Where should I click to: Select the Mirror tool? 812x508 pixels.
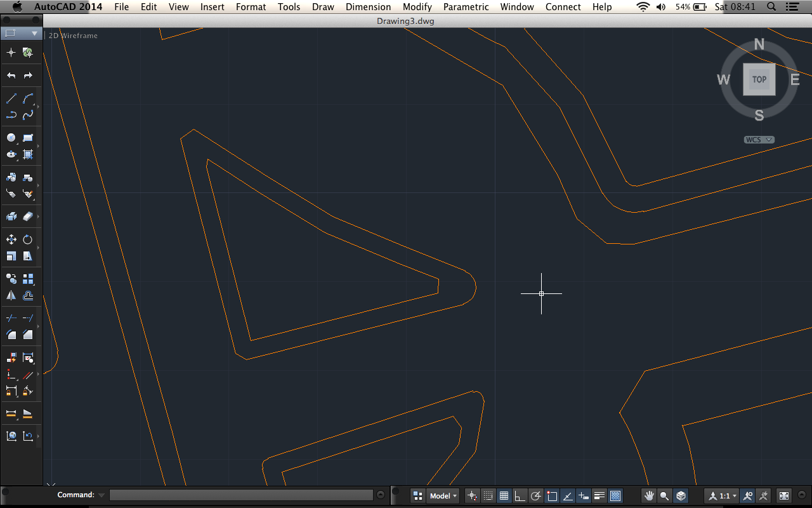tap(11, 295)
